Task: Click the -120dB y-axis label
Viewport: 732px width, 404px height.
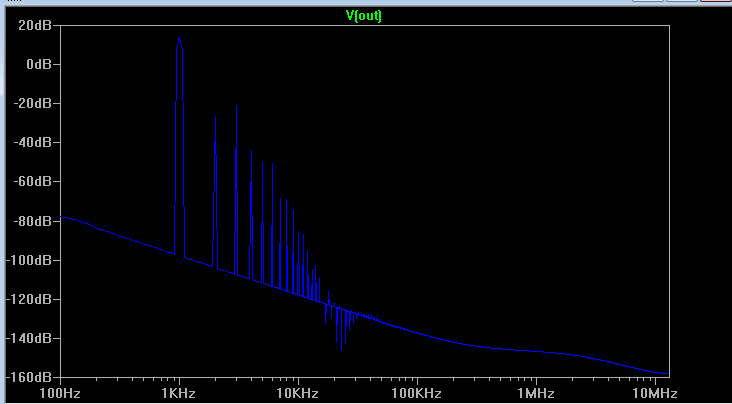Action: coord(29,299)
